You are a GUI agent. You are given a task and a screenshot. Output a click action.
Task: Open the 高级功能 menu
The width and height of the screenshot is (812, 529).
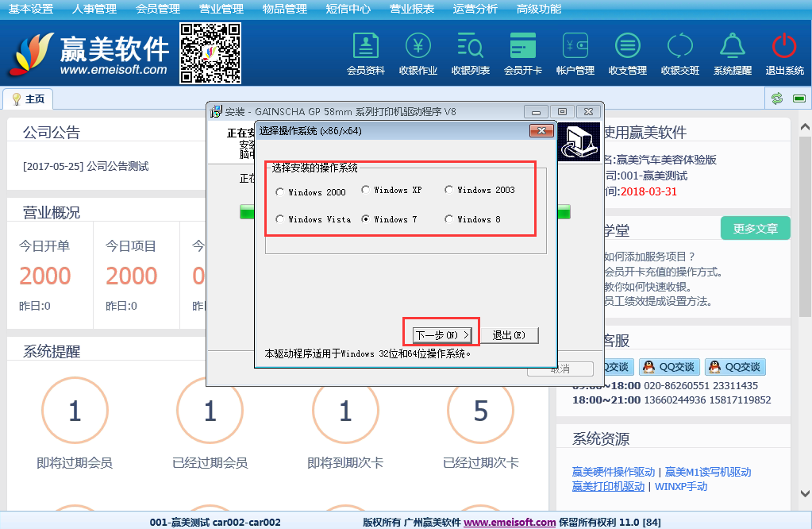click(539, 10)
